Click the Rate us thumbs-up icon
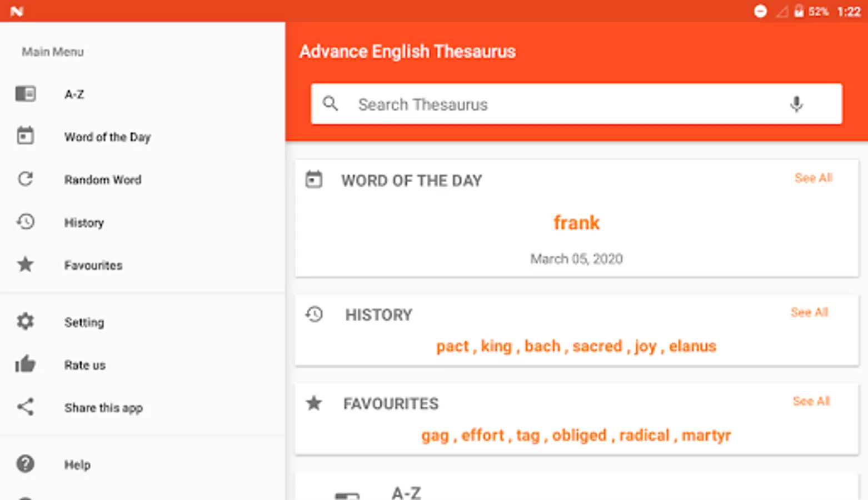Viewport: 868px width, 500px height. (26, 364)
